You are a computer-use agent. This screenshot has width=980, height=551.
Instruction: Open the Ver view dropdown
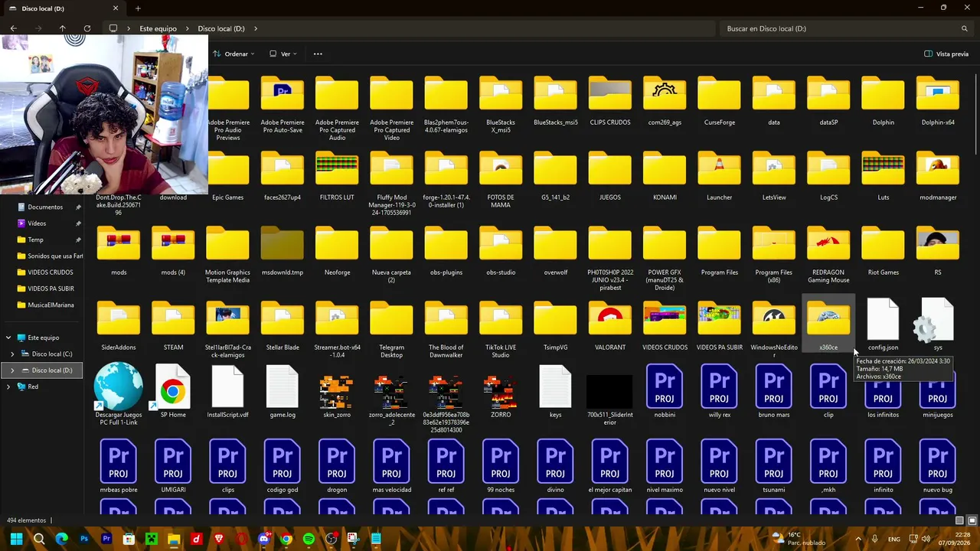coord(283,54)
